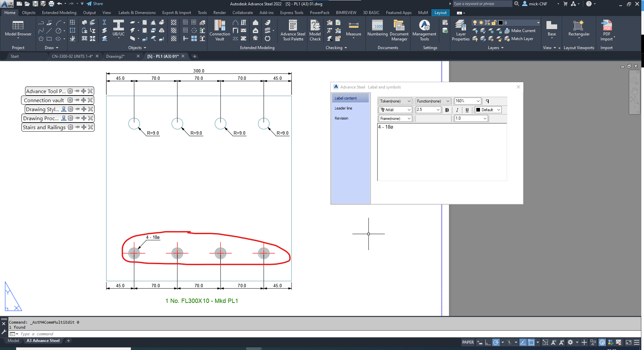Screen dimensions: 644x350
Task: Switch to Model layout tab
Action: (13, 341)
